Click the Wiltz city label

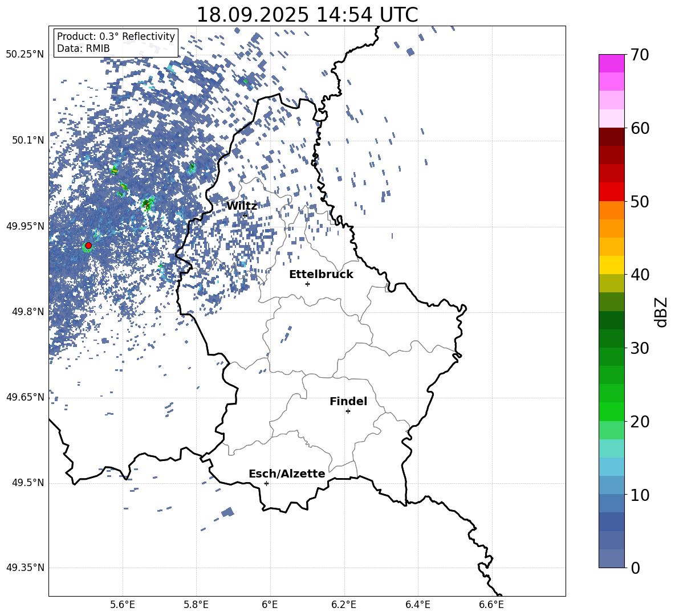pos(242,206)
